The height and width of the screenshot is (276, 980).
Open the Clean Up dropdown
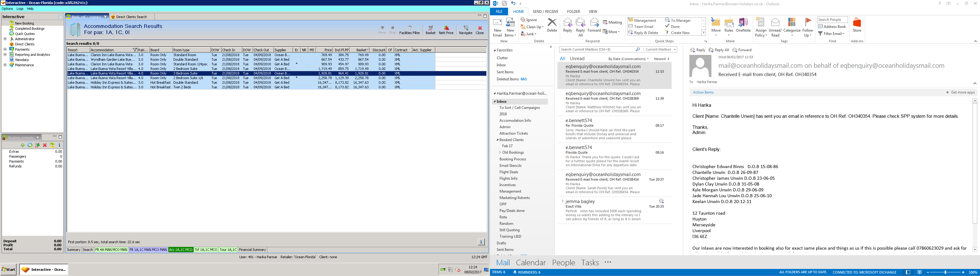[x=532, y=27]
